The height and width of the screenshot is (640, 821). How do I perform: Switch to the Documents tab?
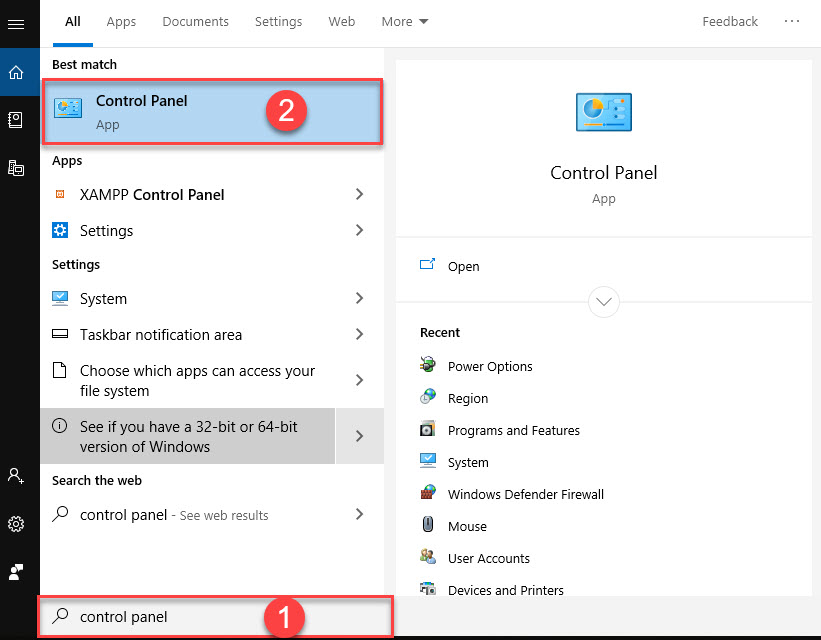pyautogui.click(x=195, y=21)
